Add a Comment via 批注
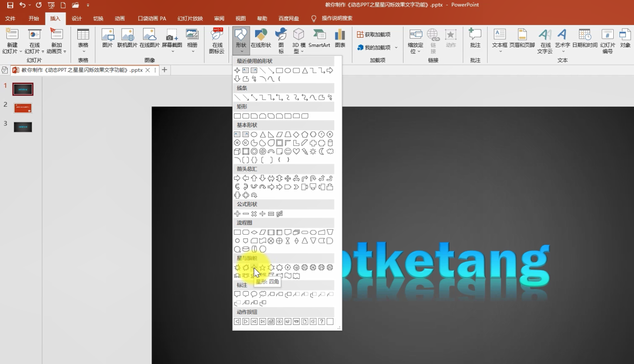This screenshot has width=634, height=364. (x=475, y=39)
